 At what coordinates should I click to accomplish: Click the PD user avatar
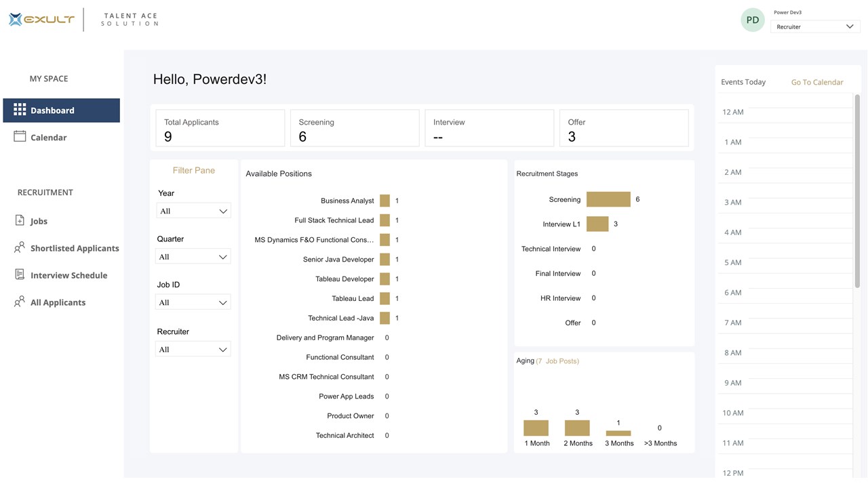tap(753, 20)
